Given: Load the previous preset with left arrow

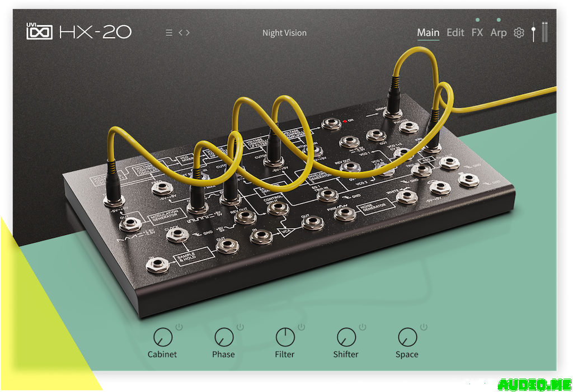Looking at the screenshot, I should [181, 32].
